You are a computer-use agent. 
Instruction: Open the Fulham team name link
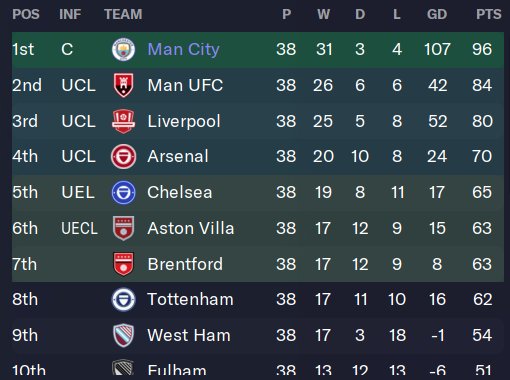[x=177, y=371]
